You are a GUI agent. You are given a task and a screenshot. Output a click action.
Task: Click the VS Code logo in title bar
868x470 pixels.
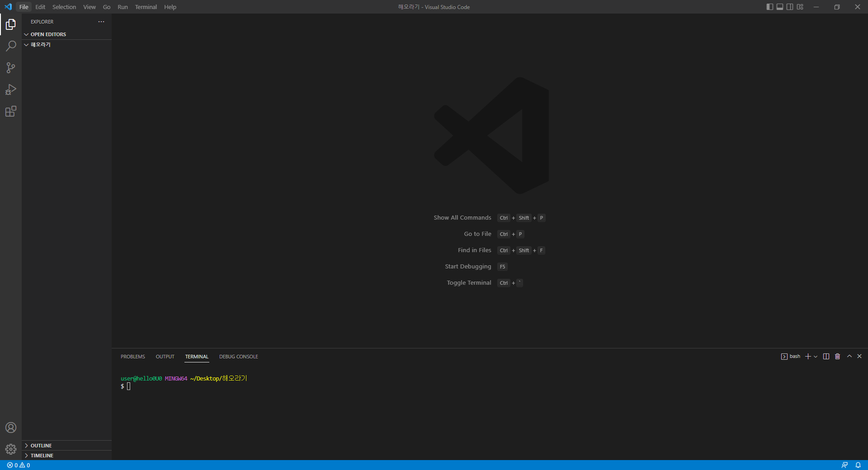coord(8,7)
